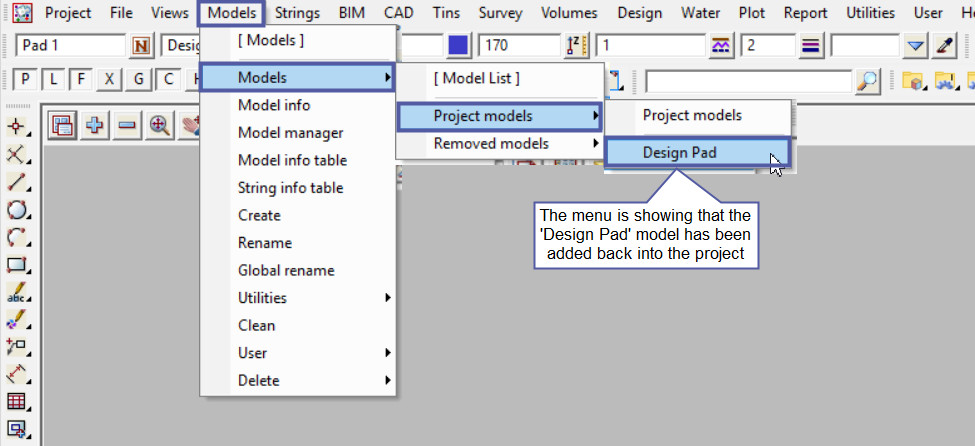Click Global rename menu option

click(286, 270)
